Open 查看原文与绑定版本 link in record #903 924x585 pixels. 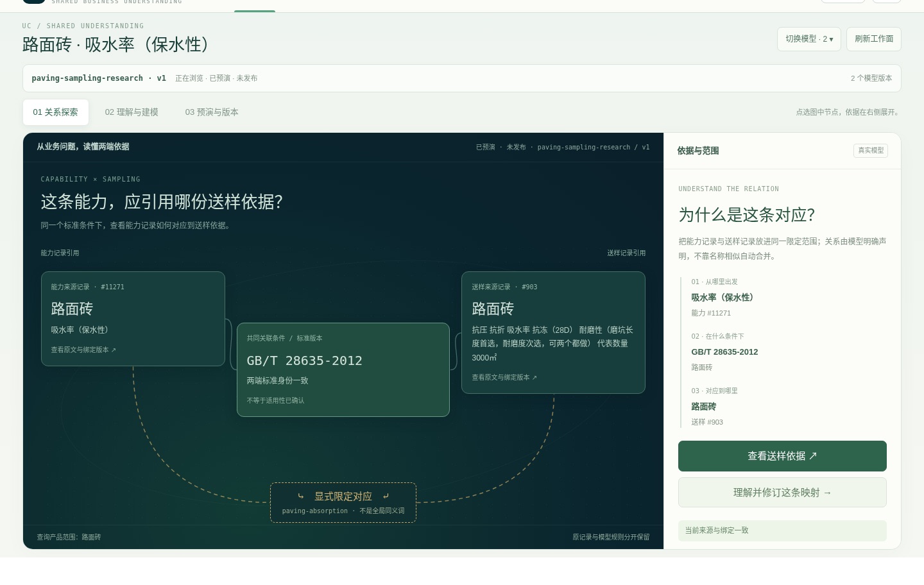(504, 378)
